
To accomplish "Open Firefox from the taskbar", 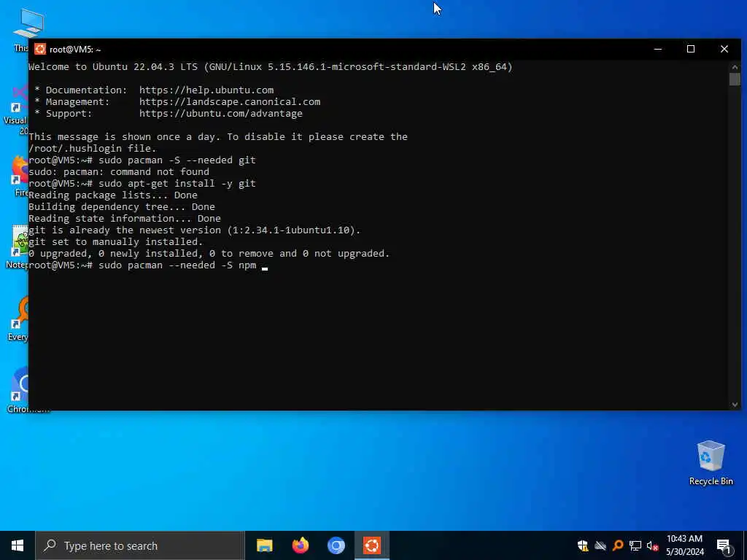I will tap(300, 545).
